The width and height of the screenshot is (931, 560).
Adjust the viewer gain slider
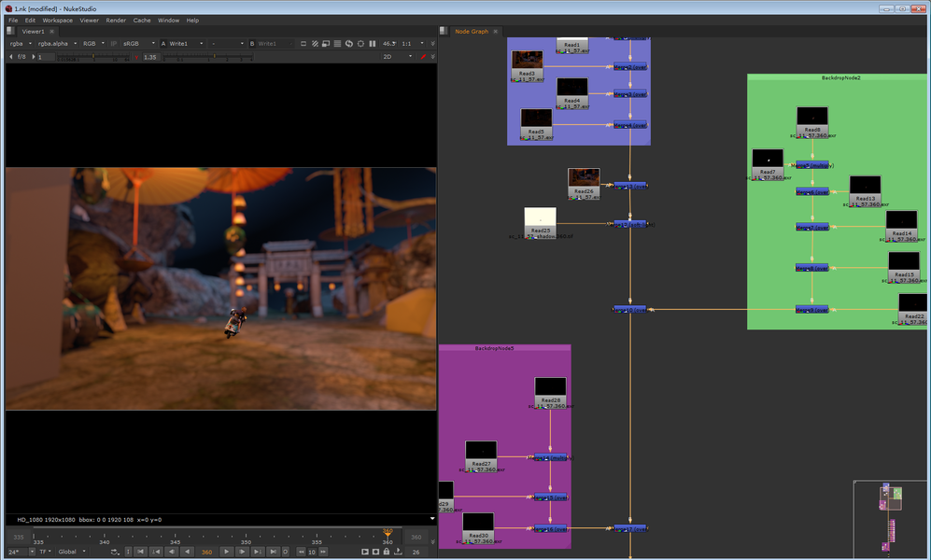[93, 57]
